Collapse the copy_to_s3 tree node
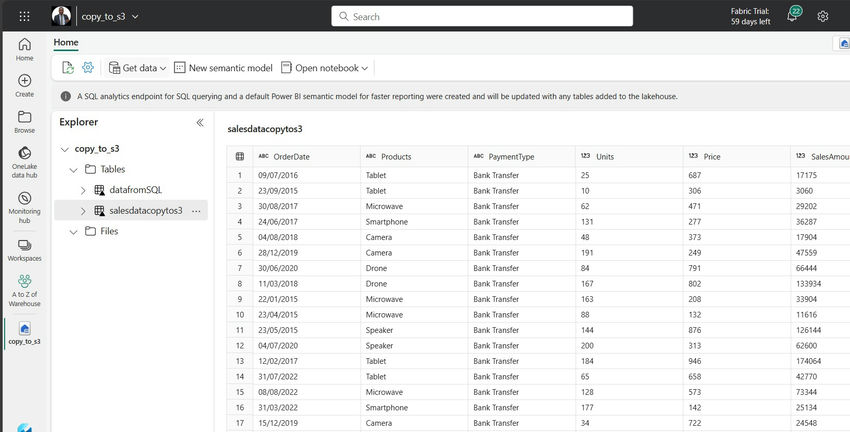 pos(65,149)
